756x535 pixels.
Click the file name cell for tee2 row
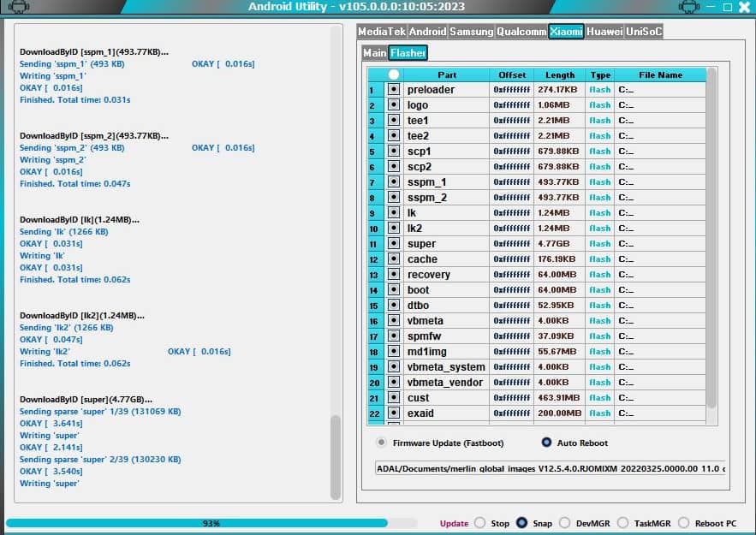pos(660,136)
